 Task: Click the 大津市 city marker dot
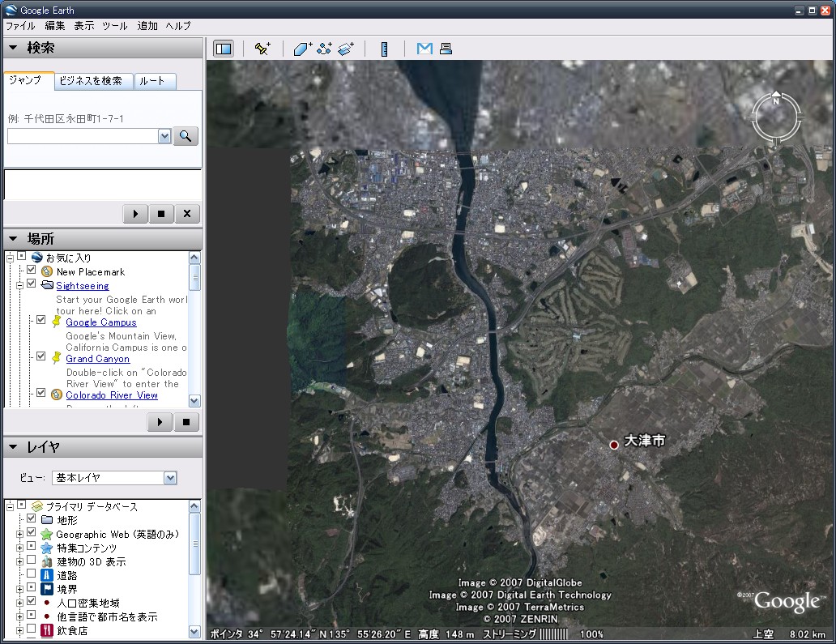pos(614,445)
